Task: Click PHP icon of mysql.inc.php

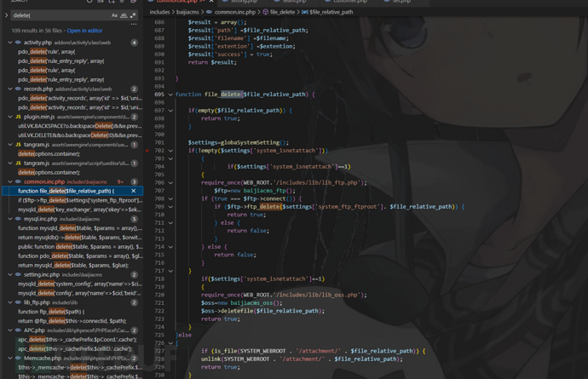Action: [x=18, y=219]
